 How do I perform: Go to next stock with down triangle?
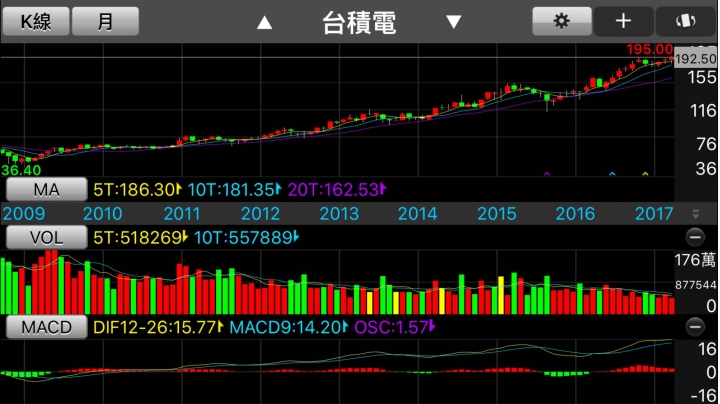point(454,22)
